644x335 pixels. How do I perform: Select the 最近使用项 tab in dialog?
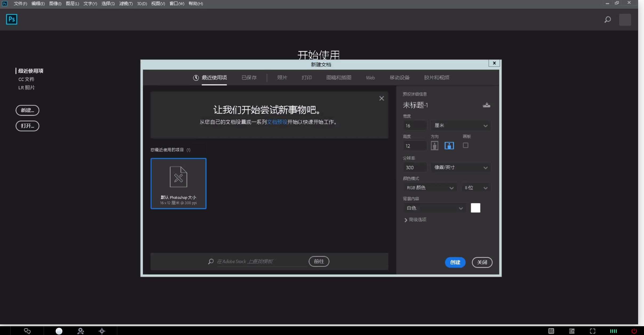[x=214, y=77]
